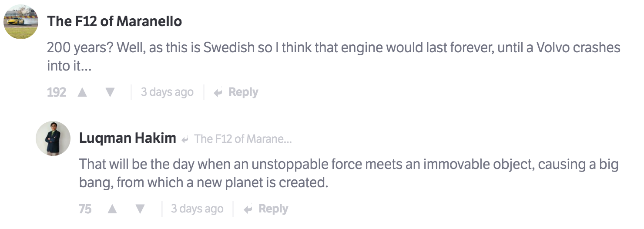This screenshot has width=644, height=229.
Task: Reply to Luqman Hakim's comment
Action: [x=273, y=209]
